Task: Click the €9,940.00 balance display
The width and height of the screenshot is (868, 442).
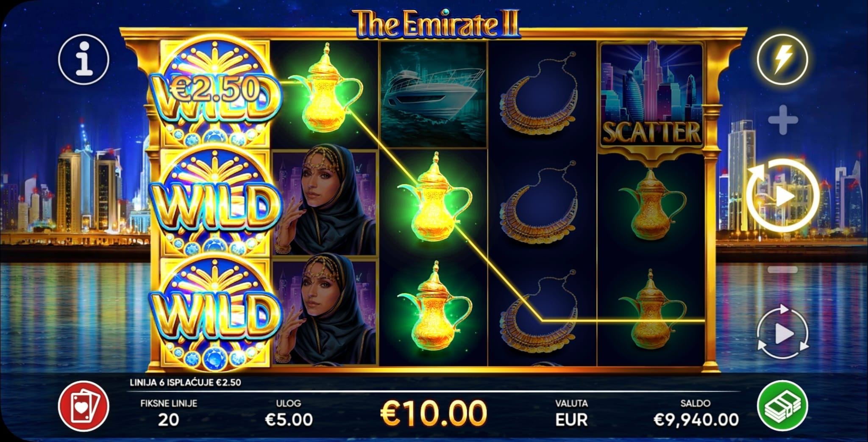Action: tap(696, 420)
